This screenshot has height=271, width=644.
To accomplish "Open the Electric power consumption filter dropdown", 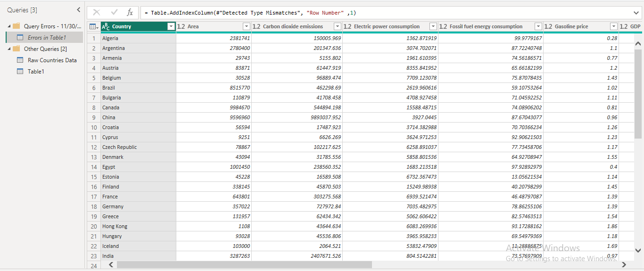I will click(x=433, y=27).
